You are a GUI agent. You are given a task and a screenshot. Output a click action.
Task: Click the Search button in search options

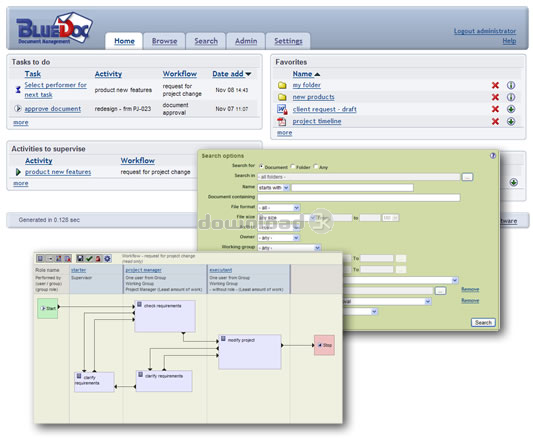483,322
